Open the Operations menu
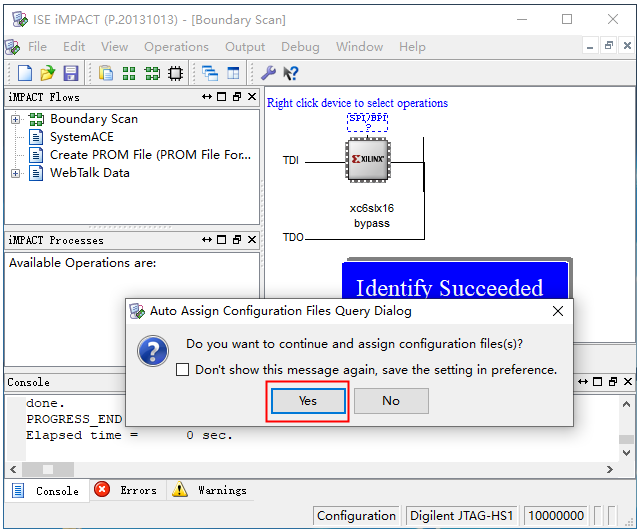This screenshot has width=640, height=532. pyautogui.click(x=176, y=47)
